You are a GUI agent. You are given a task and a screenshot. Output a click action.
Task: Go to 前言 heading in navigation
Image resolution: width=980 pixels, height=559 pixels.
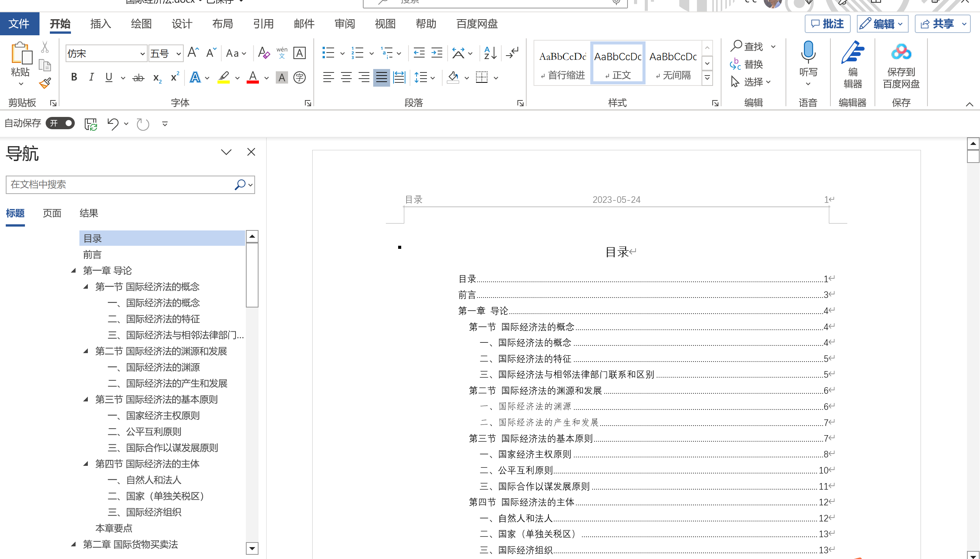click(x=92, y=255)
